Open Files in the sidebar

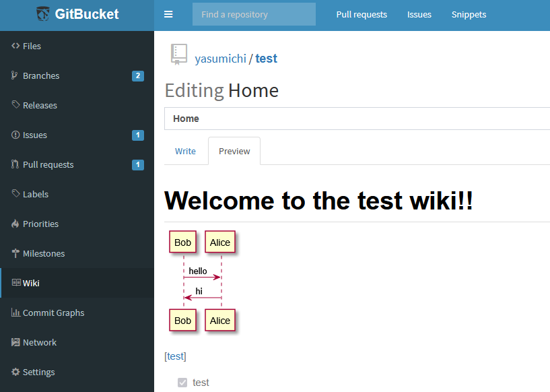pyautogui.click(x=77, y=46)
